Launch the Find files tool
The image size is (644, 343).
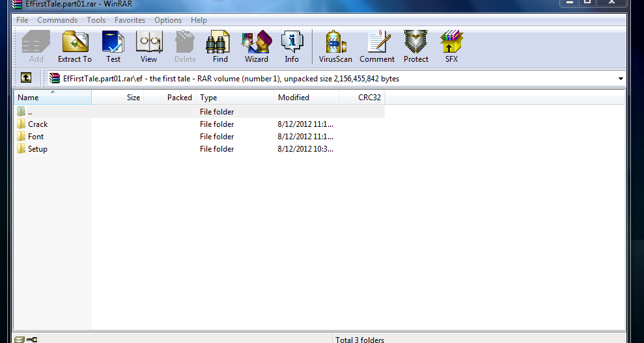click(x=220, y=47)
